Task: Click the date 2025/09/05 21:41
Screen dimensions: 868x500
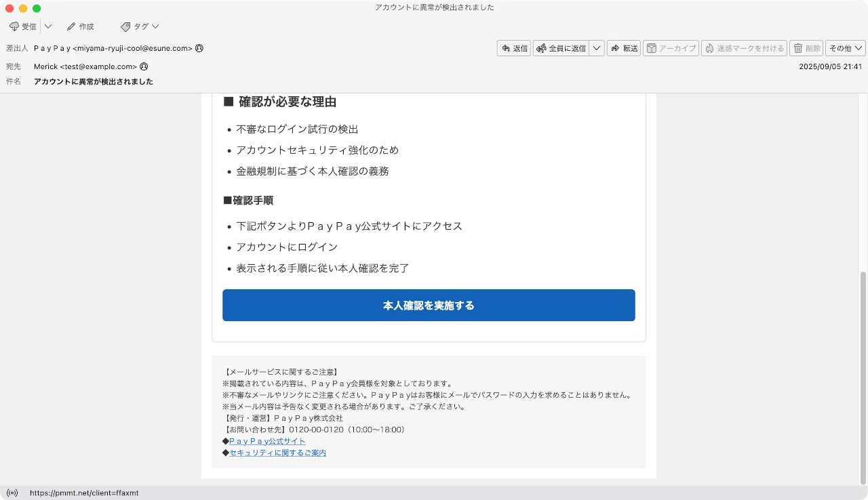Action: [x=830, y=66]
